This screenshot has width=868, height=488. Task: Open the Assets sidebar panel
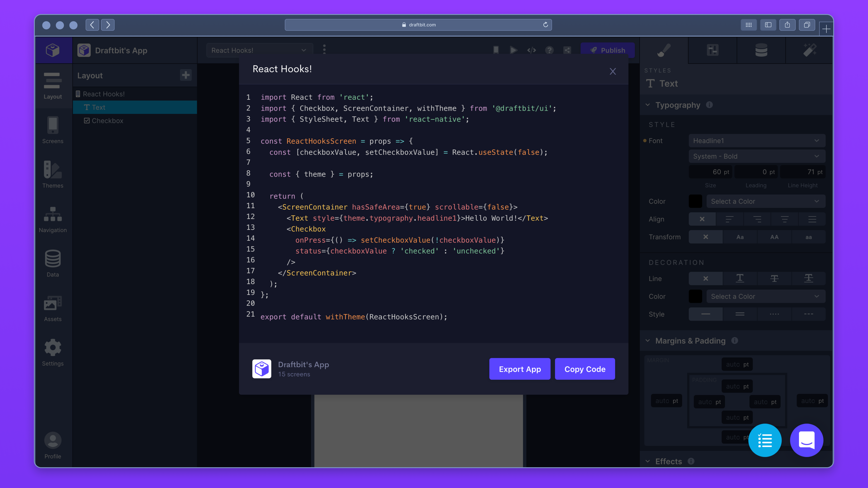[53, 308]
